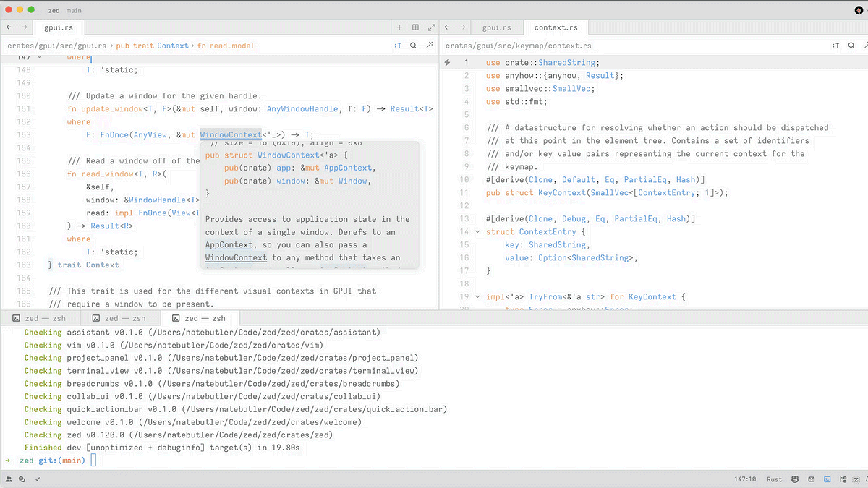The image size is (868, 488).
Task: Open chat panel icon in status bar
Action: click(x=22, y=479)
